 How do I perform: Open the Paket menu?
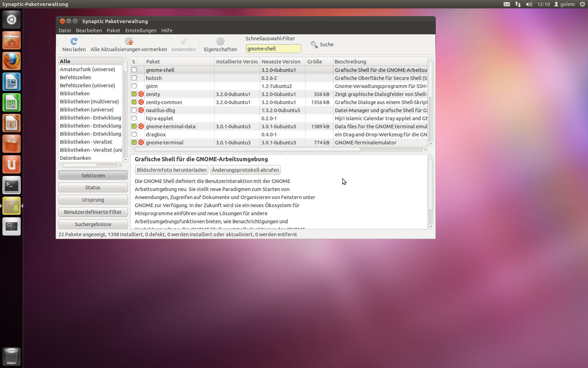pyautogui.click(x=113, y=30)
